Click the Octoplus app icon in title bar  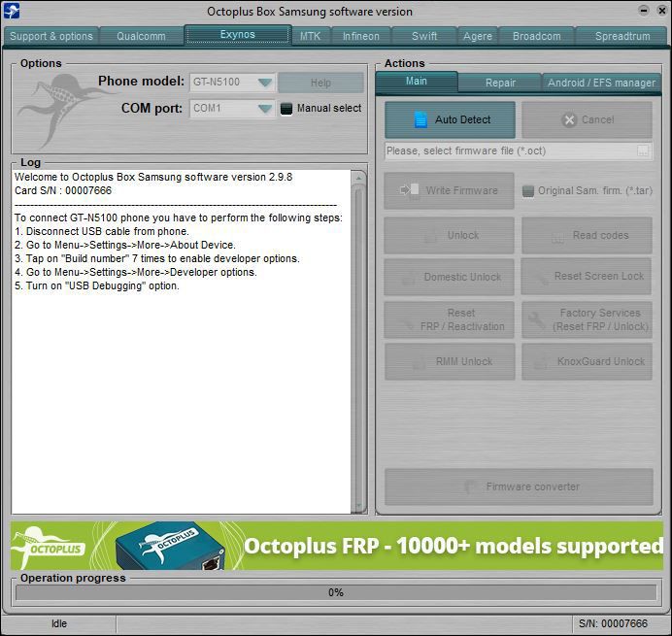[x=11, y=11]
